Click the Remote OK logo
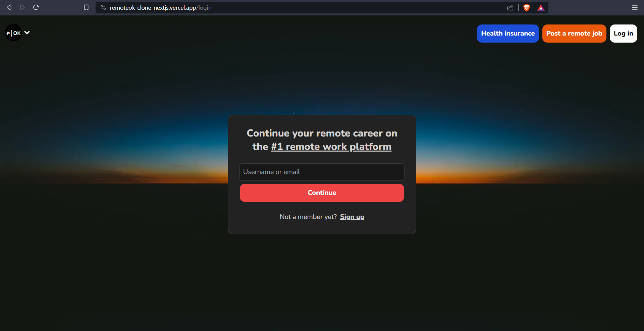 point(13,33)
